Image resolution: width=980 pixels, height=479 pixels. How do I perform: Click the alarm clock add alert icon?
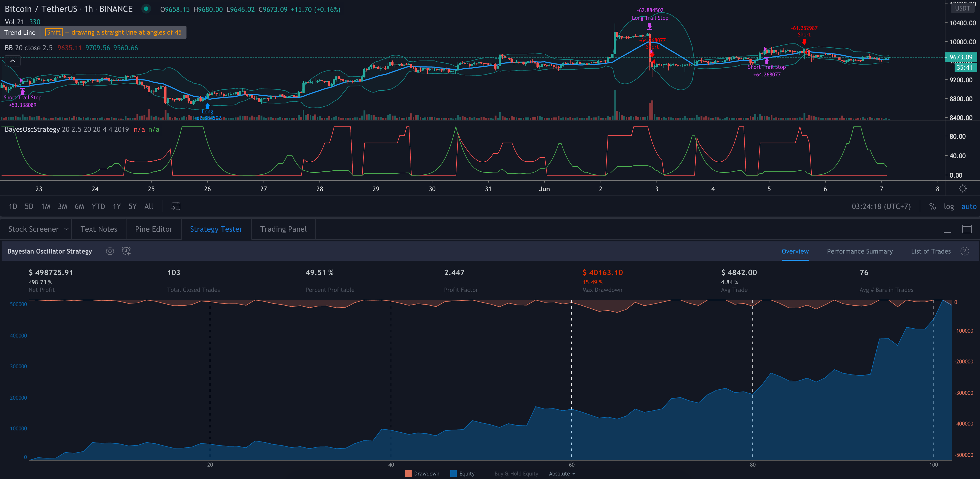point(126,251)
